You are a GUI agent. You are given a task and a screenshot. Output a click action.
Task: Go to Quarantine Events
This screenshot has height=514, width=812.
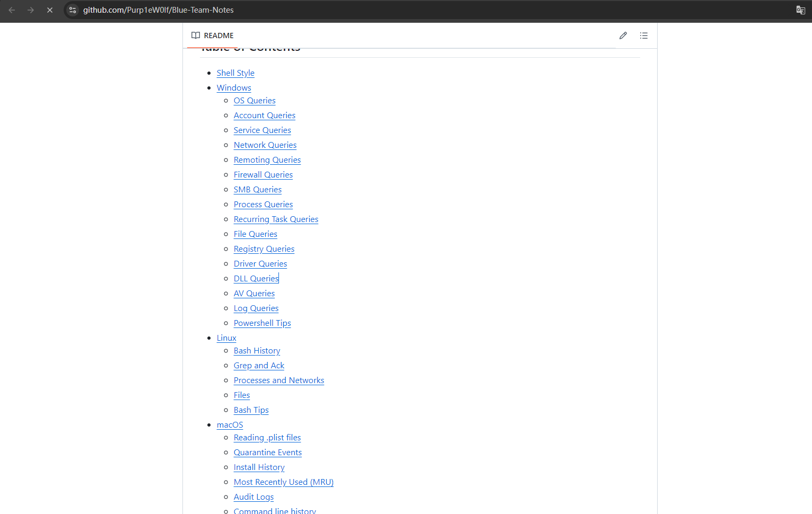(268, 453)
